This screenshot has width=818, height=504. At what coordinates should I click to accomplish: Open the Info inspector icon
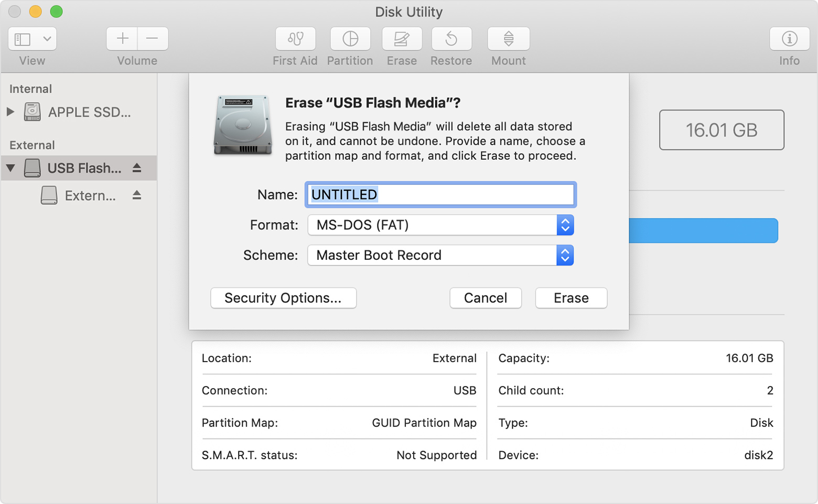pyautogui.click(x=789, y=39)
